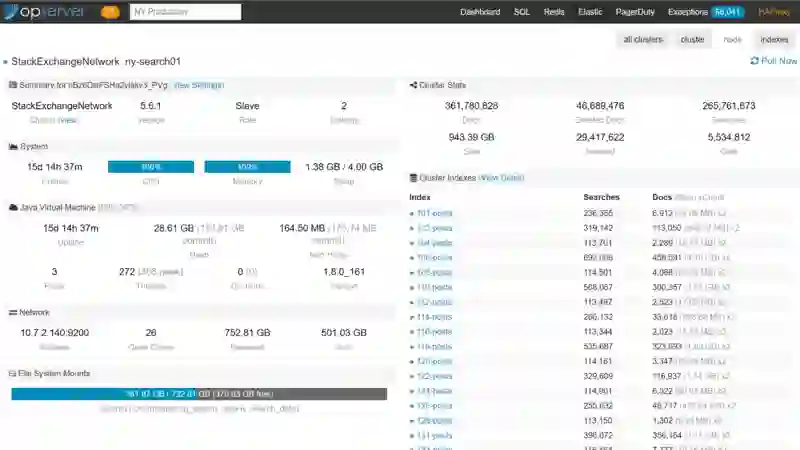Open the orange issues count badge
This screenshot has height=450, width=800.
(x=110, y=12)
